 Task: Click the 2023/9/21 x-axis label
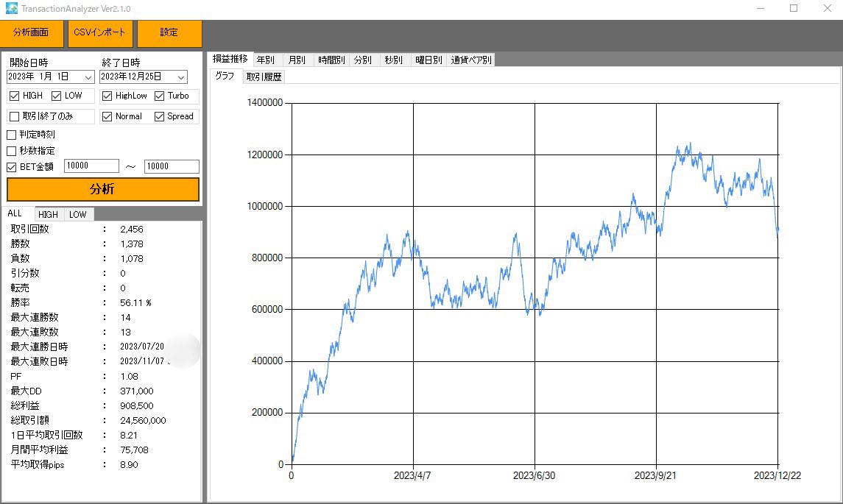[x=655, y=476]
